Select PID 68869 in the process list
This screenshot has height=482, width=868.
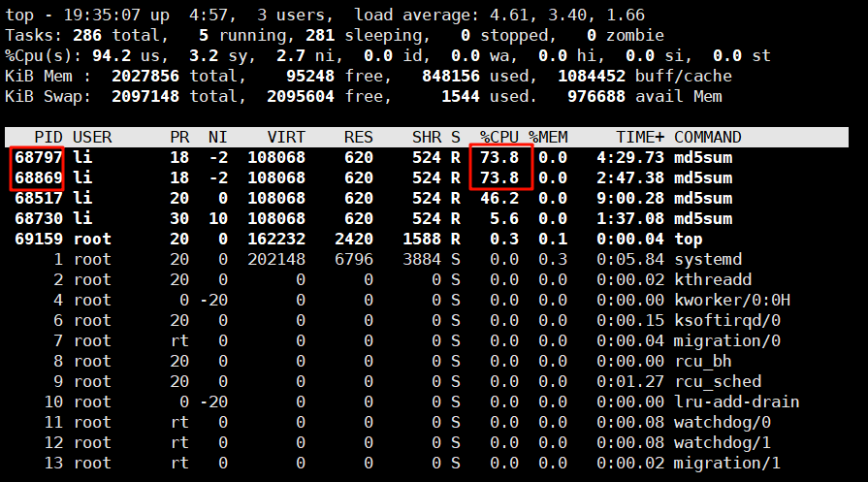(x=38, y=178)
